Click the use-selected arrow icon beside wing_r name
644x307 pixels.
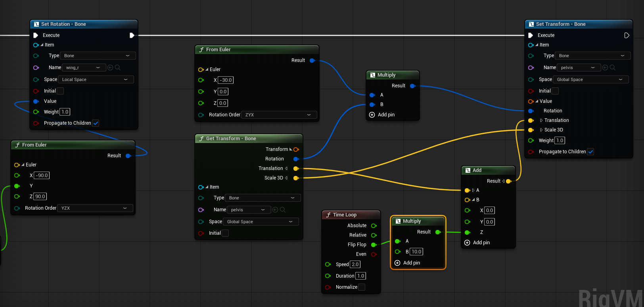(110, 68)
